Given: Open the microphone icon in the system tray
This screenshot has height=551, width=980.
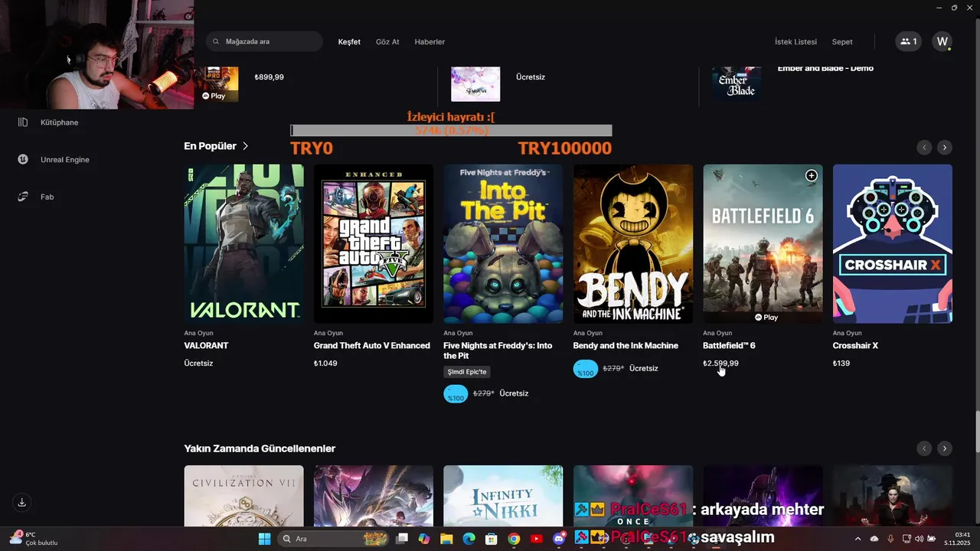Looking at the screenshot, I should 890,539.
